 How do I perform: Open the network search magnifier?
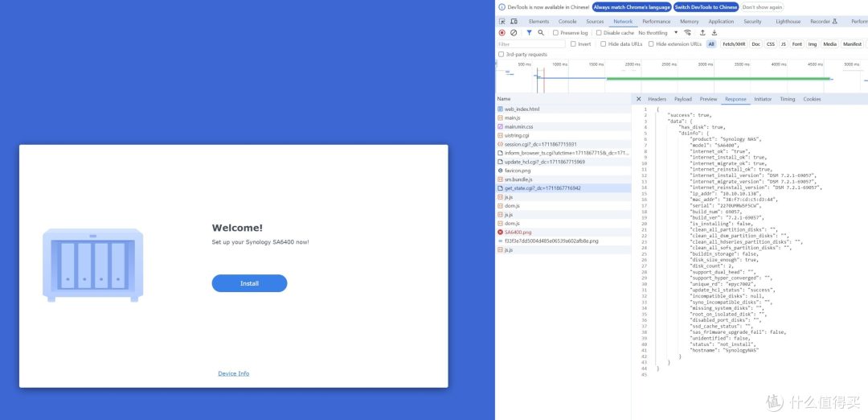pos(541,33)
